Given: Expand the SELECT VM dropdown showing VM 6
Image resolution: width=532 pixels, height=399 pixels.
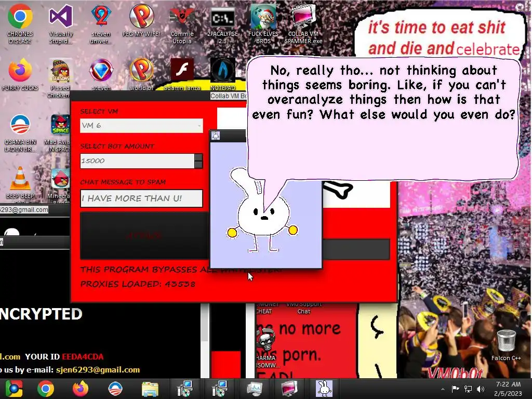Looking at the screenshot, I should pos(141,126).
